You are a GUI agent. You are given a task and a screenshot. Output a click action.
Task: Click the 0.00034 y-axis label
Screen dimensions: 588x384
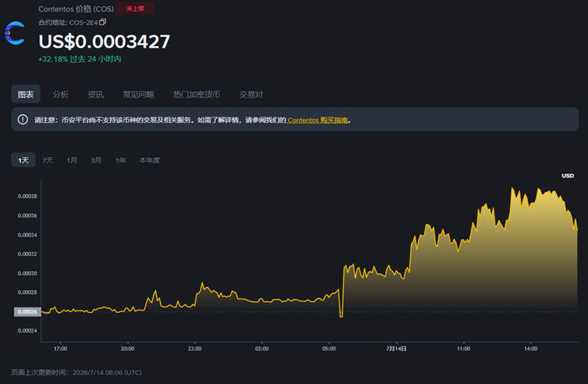[x=27, y=235]
